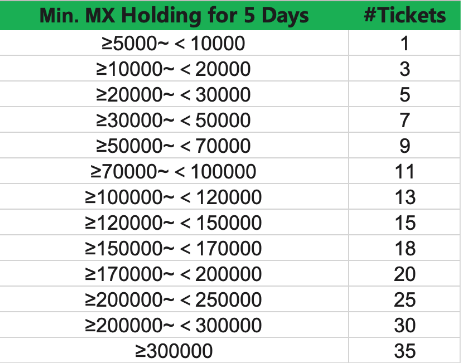Click the ≥100000~ < 120000 cell
Image resolution: width=462 pixels, height=364 pixels.
point(174,197)
